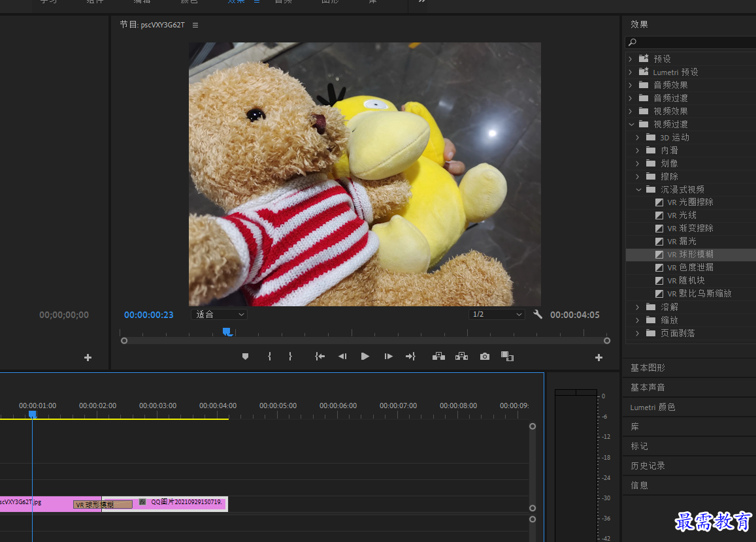The width and height of the screenshot is (756, 542).
Task: Collapse the 视频过渡 folder
Action: coord(631,124)
